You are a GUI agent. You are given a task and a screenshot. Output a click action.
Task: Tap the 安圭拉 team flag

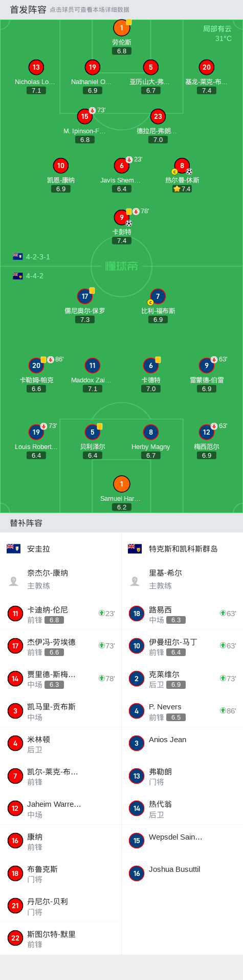pos(13,548)
